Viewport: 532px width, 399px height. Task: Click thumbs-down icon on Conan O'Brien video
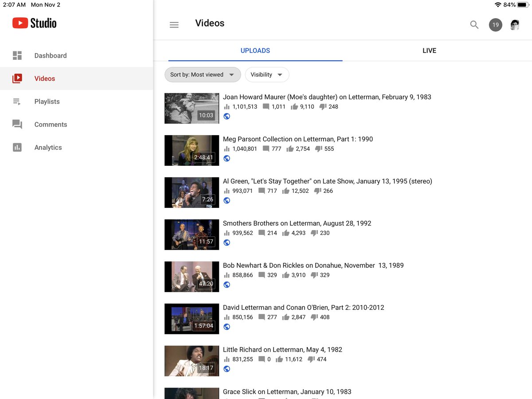point(314,317)
